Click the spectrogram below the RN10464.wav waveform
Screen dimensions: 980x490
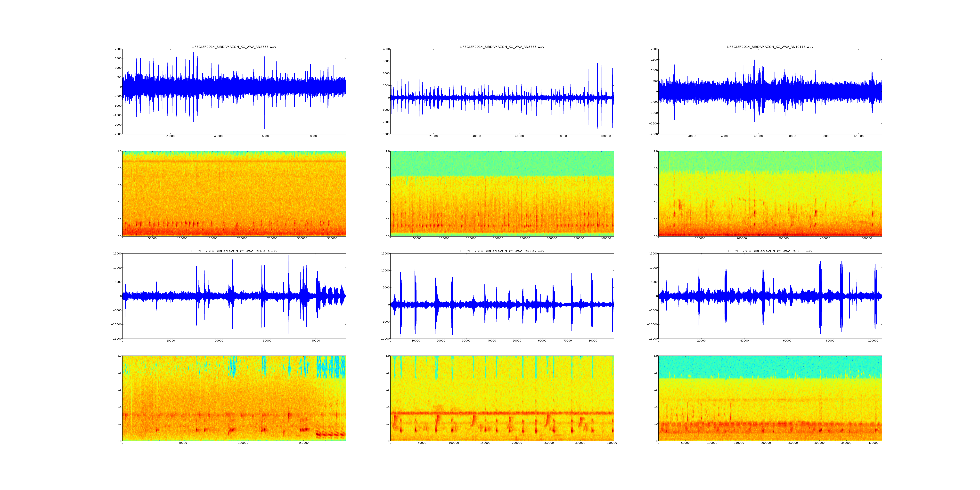[x=234, y=398]
